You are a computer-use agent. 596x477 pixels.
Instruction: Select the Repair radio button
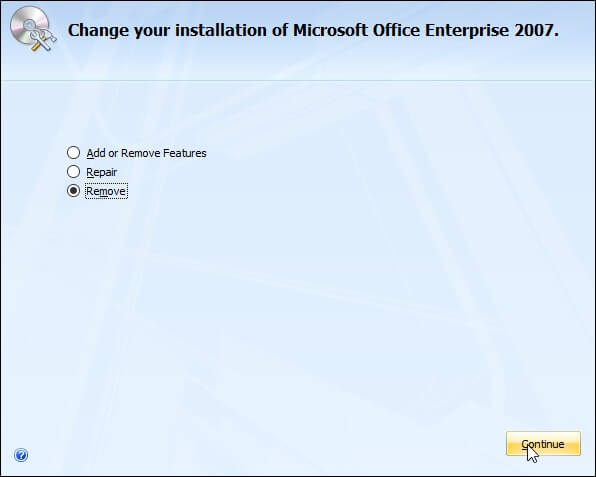click(73, 171)
